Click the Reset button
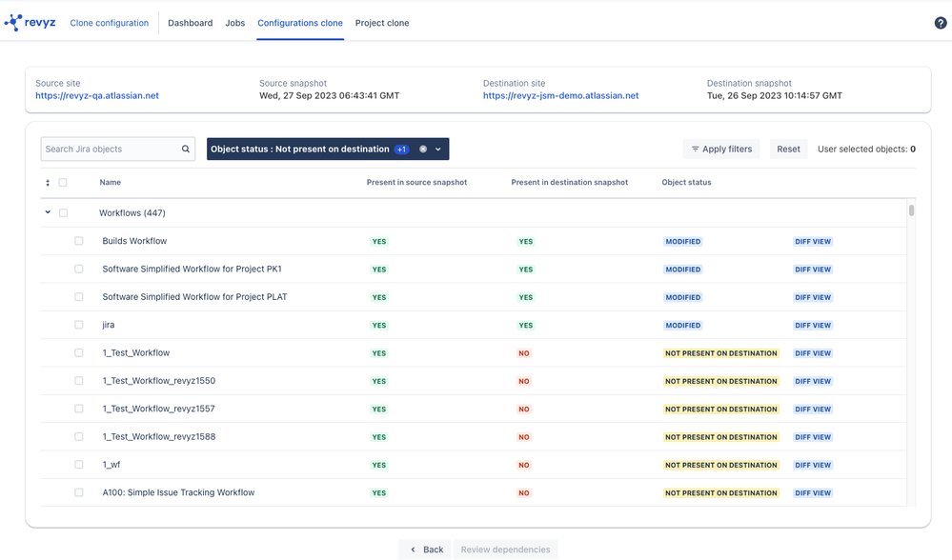The image size is (952, 560). [x=788, y=150]
